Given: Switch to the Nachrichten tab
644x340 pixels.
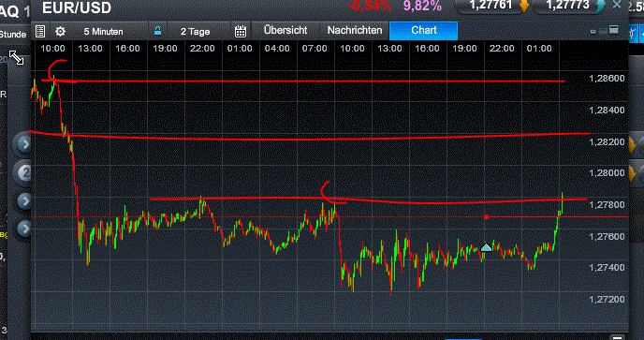Looking at the screenshot, I should pos(355,30).
